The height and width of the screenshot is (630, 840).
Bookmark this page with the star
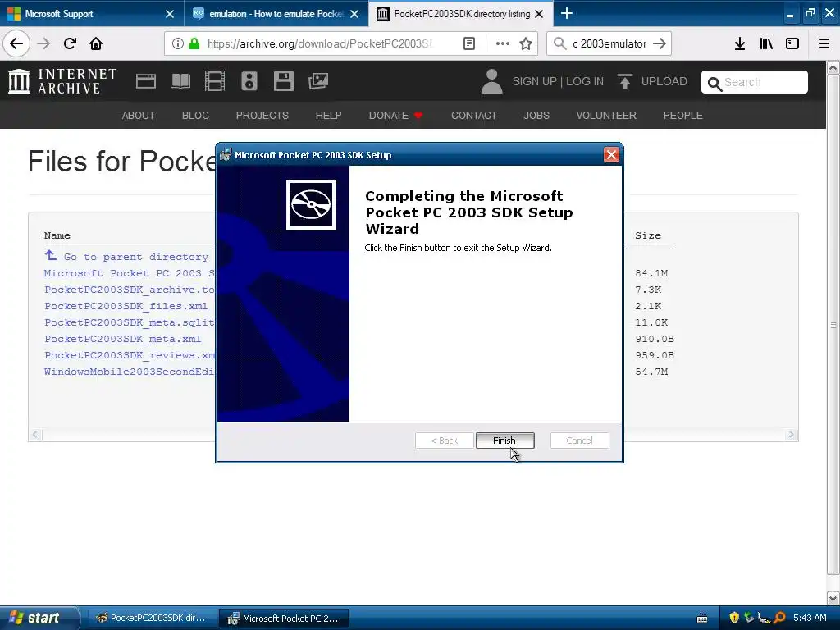click(526, 43)
